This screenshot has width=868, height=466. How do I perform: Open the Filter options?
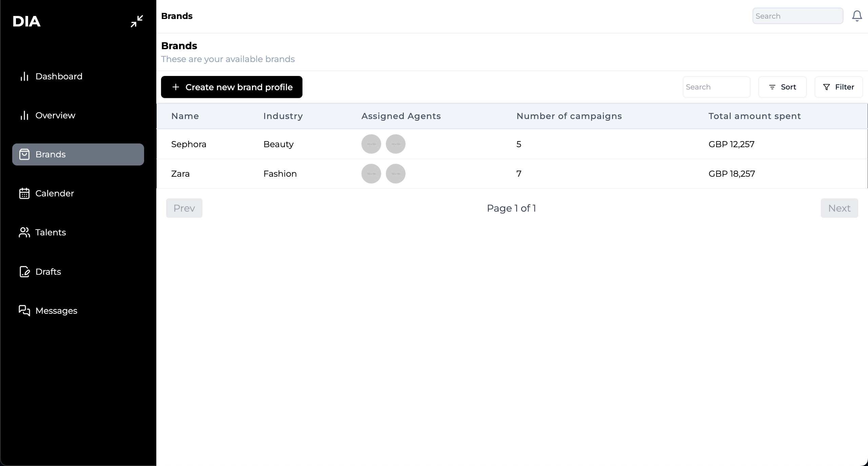(838, 87)
